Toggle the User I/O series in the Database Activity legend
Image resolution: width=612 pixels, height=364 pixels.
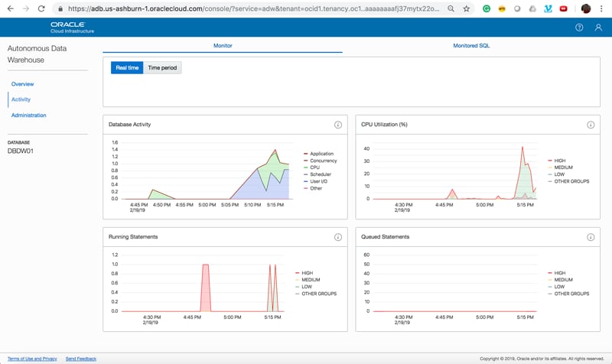315,181
